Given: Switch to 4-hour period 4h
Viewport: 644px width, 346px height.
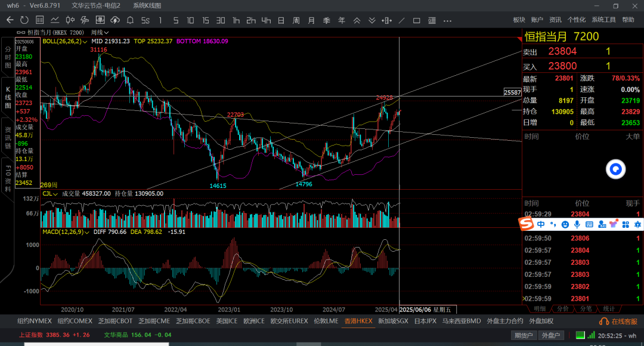Looking at the screenshot, I should click(266, 20).
